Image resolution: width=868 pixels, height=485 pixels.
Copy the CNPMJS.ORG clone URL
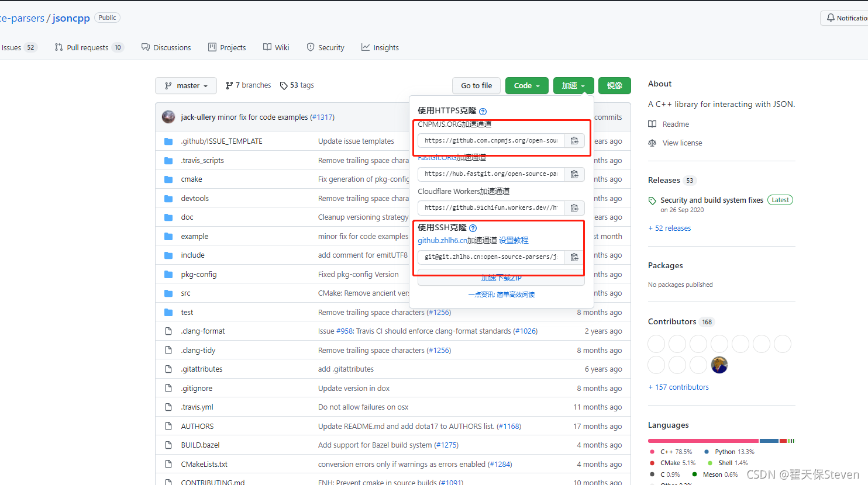click(574, 140)
